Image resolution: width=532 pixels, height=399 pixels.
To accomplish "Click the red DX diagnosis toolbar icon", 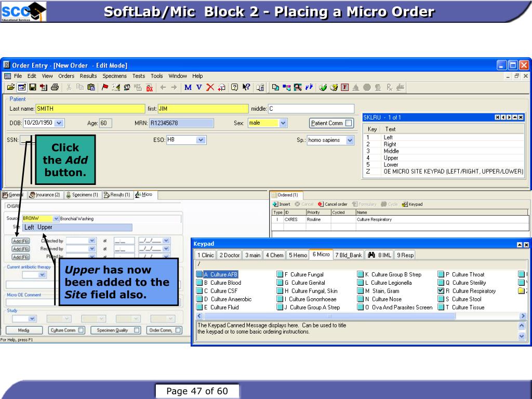I will (149, 87).
